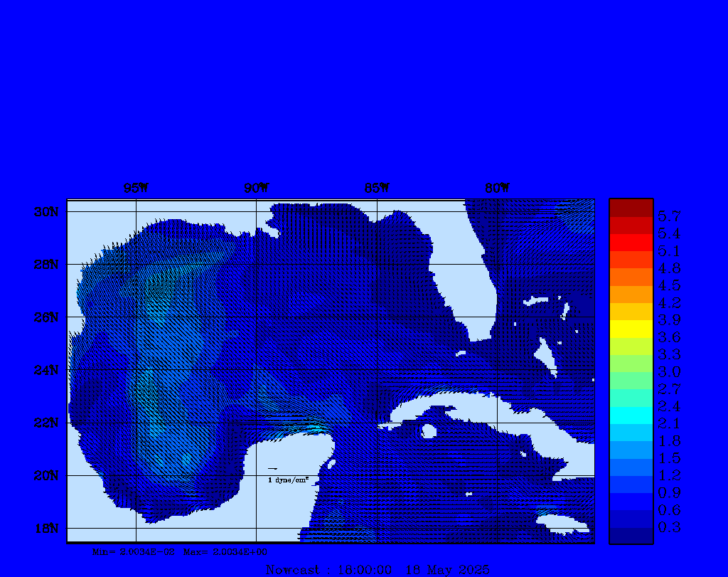The image size is (728, 577).
Task: Click the 85W longitude label
Action: pyautogui.click(x=377, y=188)
